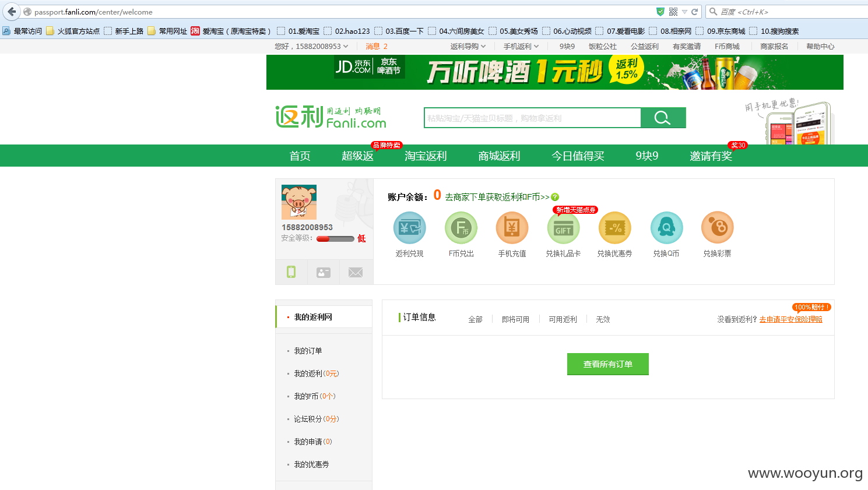Go to the 9块9 navigation tab

click(647, 156)
